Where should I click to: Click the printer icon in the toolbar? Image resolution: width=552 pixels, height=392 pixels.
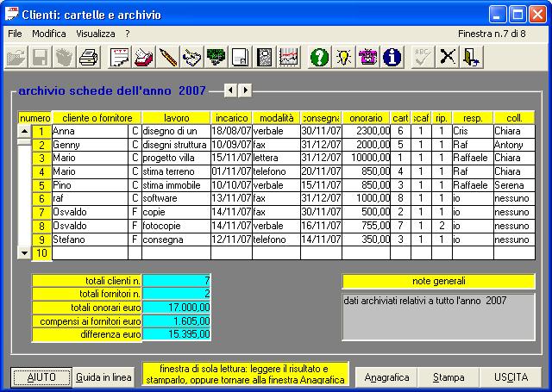tap(88, 58)
